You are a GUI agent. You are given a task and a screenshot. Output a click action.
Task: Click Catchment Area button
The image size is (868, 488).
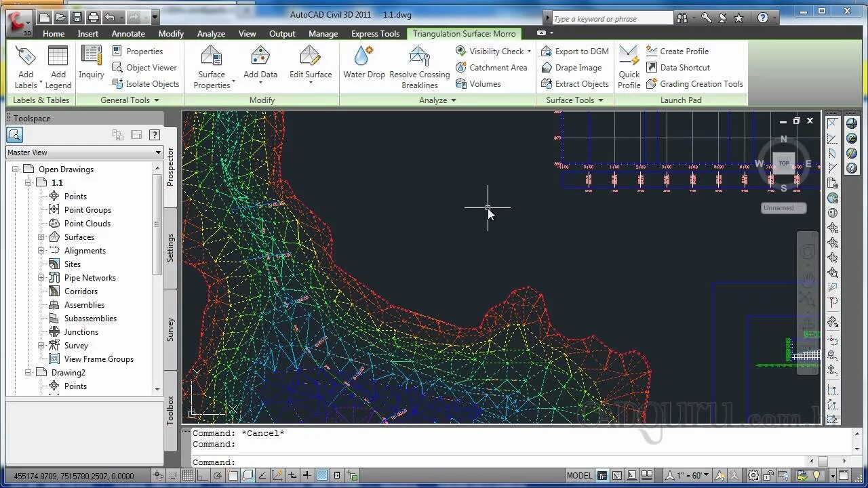(x=491, y=68)
